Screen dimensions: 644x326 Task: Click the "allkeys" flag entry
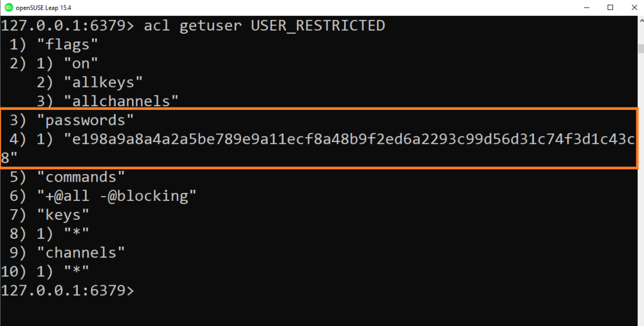coord(103,82)
